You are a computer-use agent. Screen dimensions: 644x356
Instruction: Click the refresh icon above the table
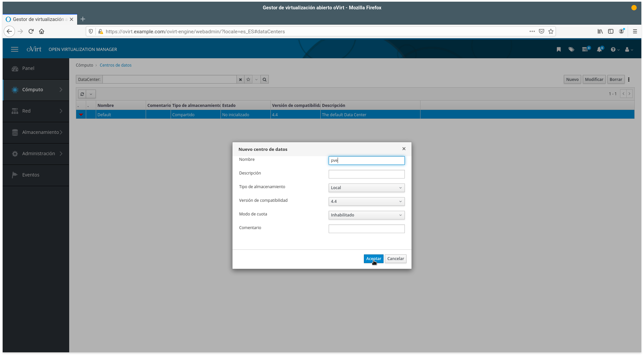tap(82, 94)
